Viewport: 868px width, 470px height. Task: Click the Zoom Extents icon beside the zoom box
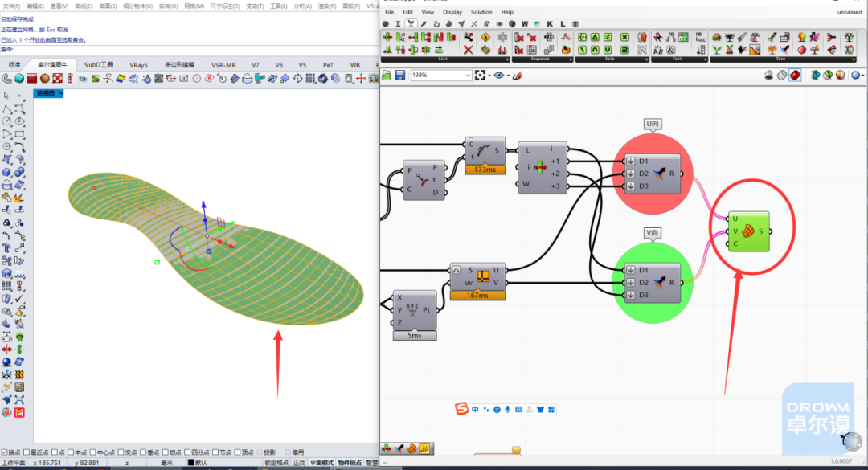(480, 76)
